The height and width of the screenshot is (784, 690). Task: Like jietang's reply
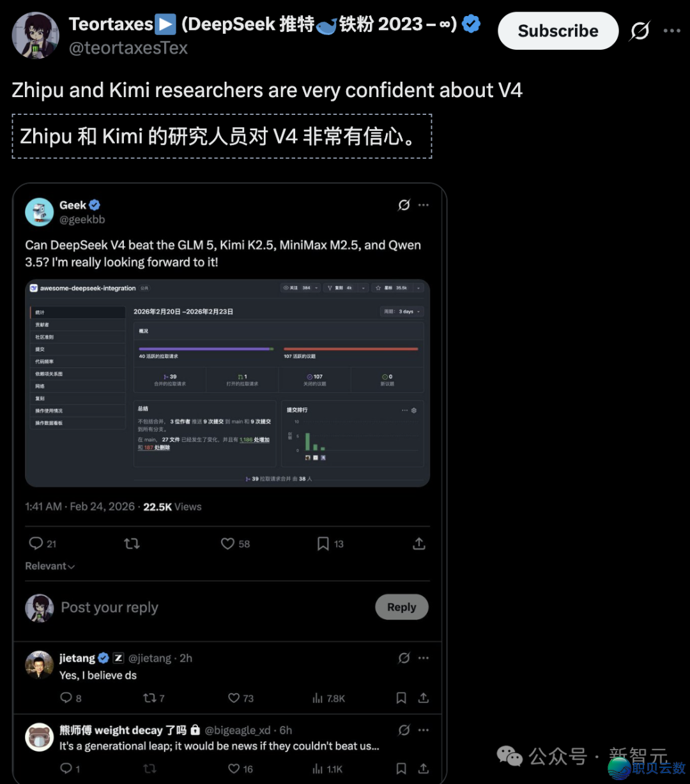point(233,698)
